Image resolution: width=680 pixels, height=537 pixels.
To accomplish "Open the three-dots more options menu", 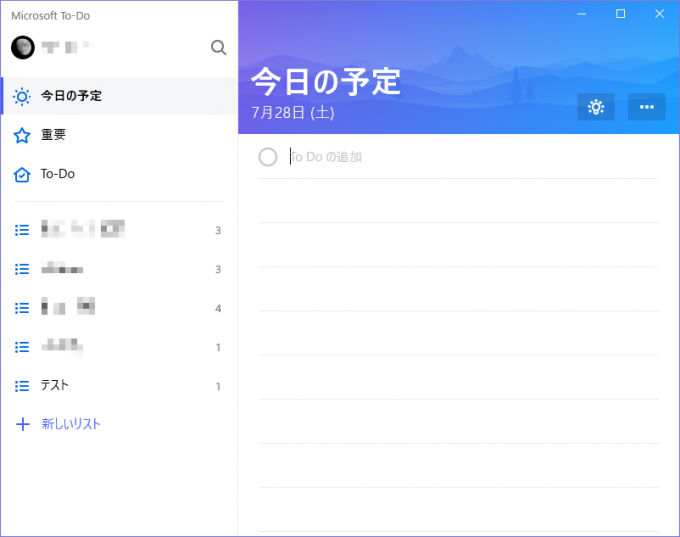I will tap(647, 107).
